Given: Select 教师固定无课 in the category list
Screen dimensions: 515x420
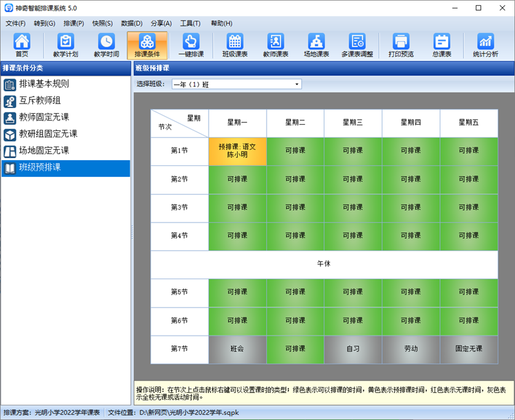Looking at the screenshot, I should click(66, 118).
